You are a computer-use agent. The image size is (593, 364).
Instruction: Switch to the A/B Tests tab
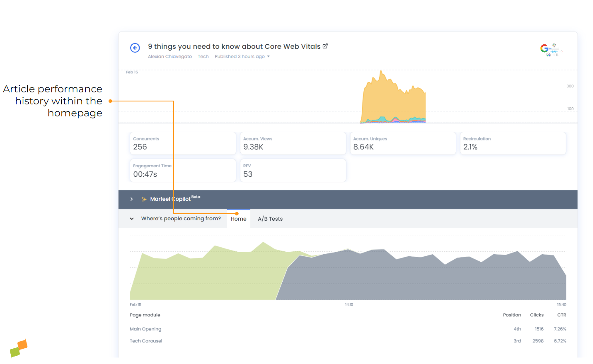coord(270,219)
